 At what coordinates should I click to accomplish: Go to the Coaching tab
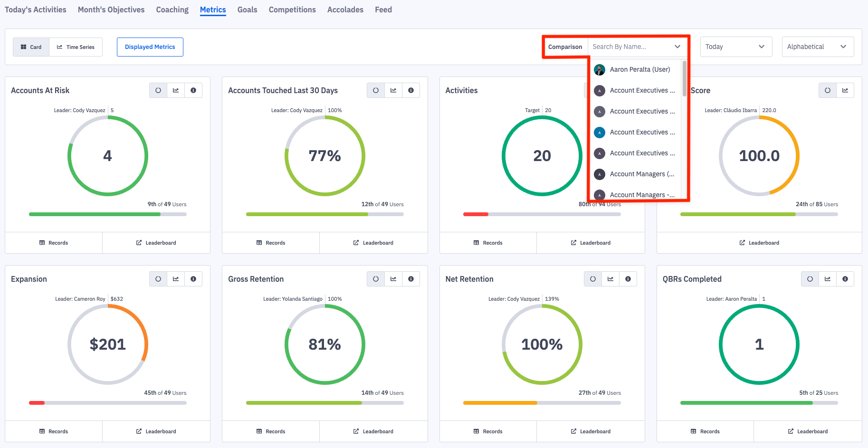point(172,10)
